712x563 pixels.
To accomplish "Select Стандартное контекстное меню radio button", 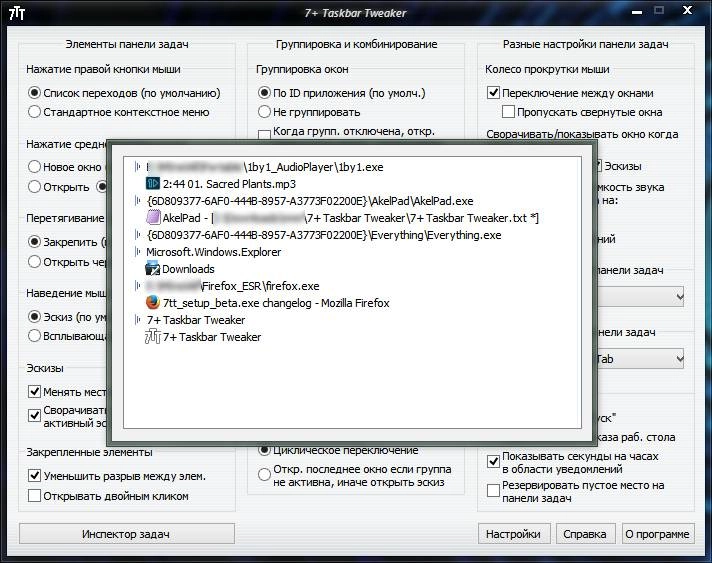I will pyautogui.click(x=35, y=112).
